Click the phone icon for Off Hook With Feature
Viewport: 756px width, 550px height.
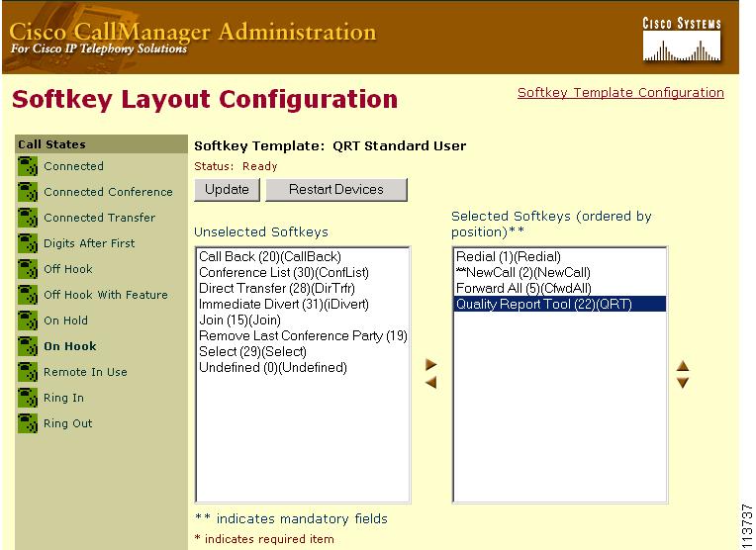(28, 295)
